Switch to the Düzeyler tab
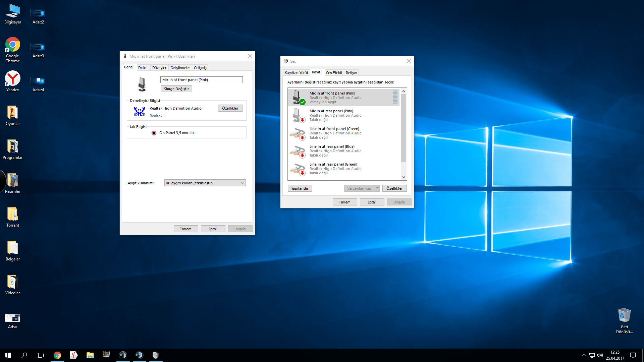 point(159,68)
